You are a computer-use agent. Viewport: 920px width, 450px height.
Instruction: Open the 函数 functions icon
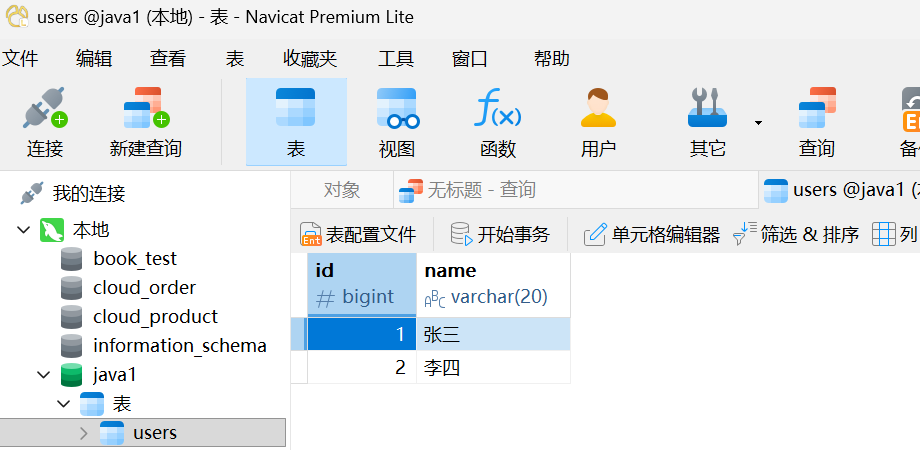point(498,123)
